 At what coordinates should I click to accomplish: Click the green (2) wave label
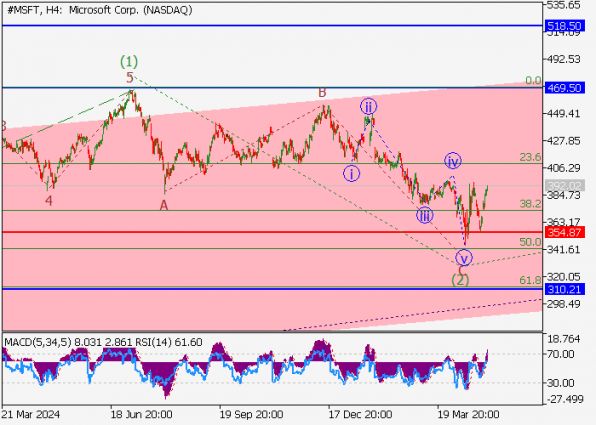[460, 281]
